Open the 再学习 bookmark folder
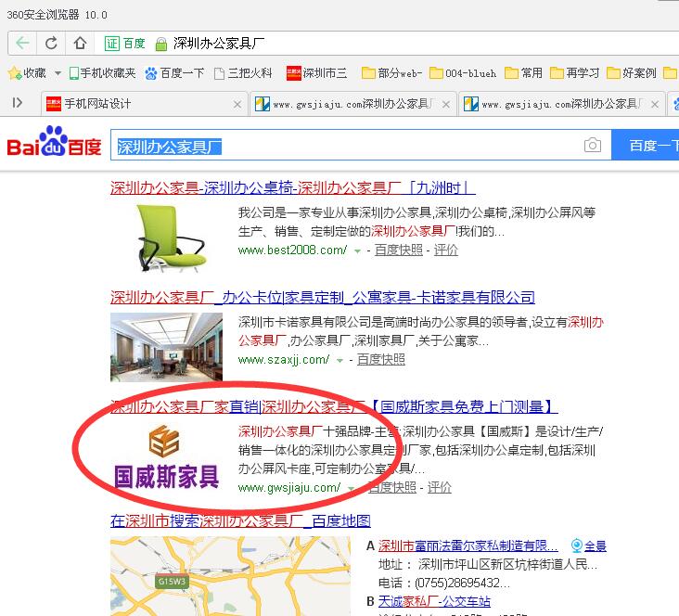The image size is (679, 616). pyautogui.click(x=574, y=73)
